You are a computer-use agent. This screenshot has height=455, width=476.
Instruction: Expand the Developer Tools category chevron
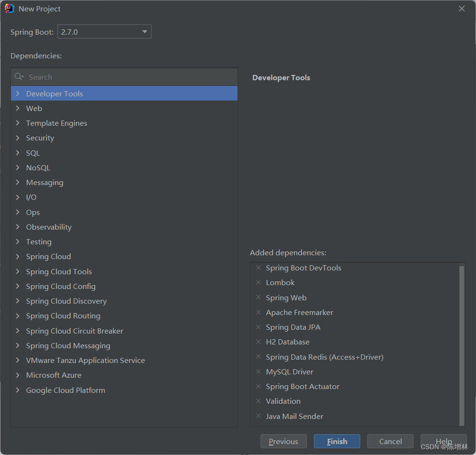[x=18, y=93]
